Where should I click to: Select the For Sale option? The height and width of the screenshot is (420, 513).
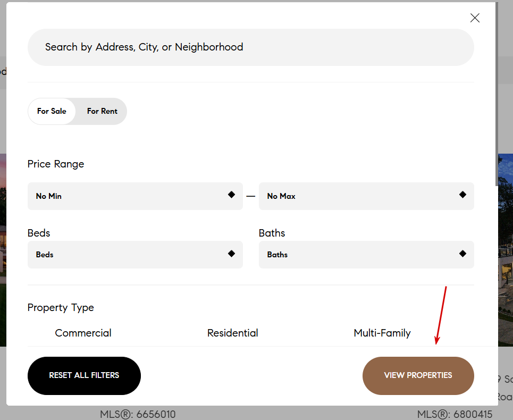52,111
